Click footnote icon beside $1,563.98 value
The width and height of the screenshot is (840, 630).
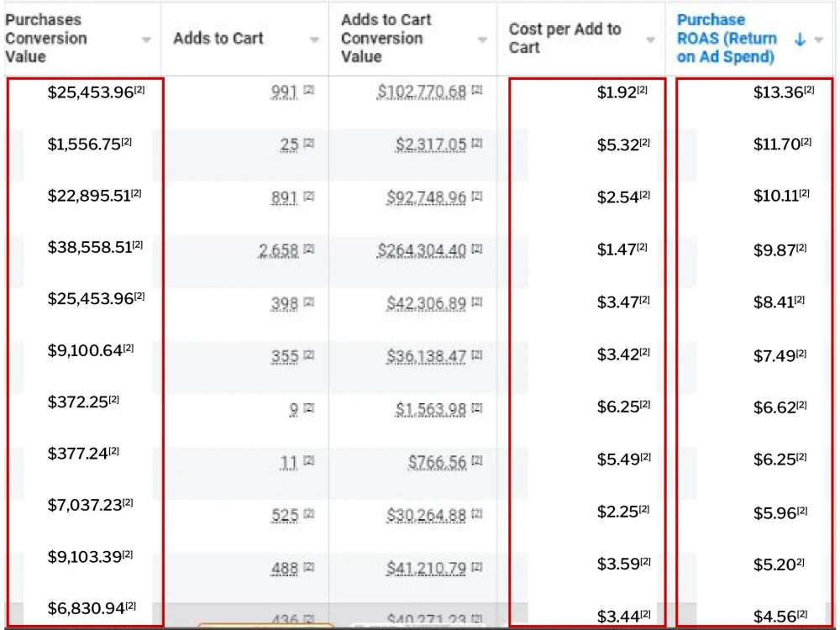477,407
